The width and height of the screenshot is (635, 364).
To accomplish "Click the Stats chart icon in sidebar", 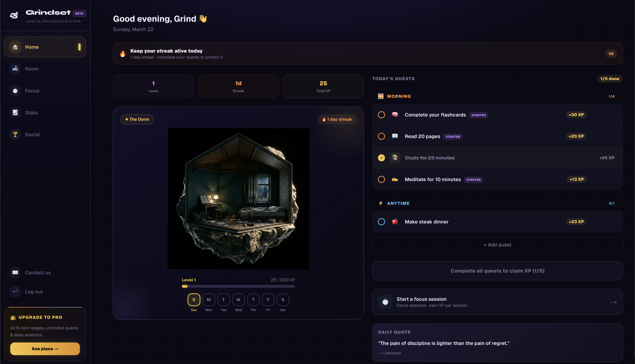I will [x=15, y=112].
